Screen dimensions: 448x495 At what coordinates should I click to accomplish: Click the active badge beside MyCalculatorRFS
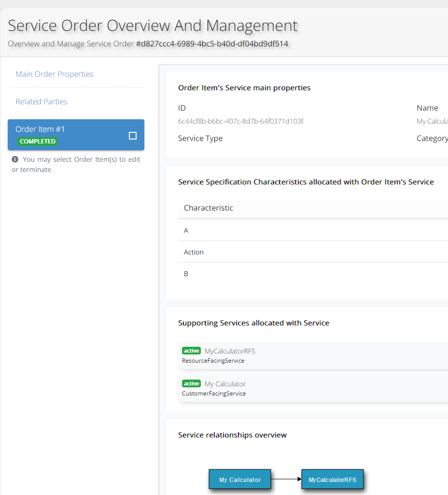(191, 351)
